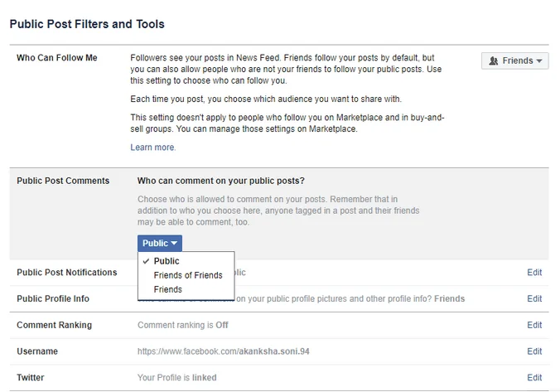The height and width of the screenshot is (392, 560).
Task: Edit the Twitter link setting
Action: coord(534,378)
